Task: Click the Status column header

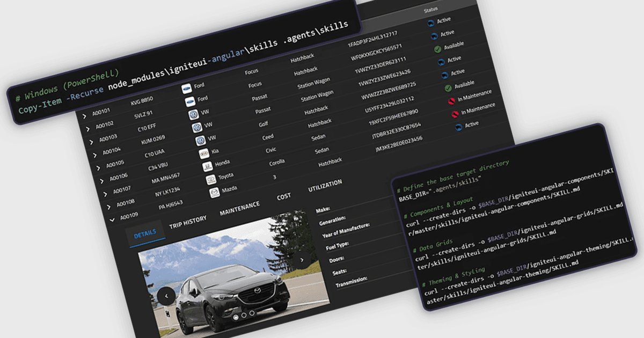Action: pyautogui.click(x=430, y=9)
